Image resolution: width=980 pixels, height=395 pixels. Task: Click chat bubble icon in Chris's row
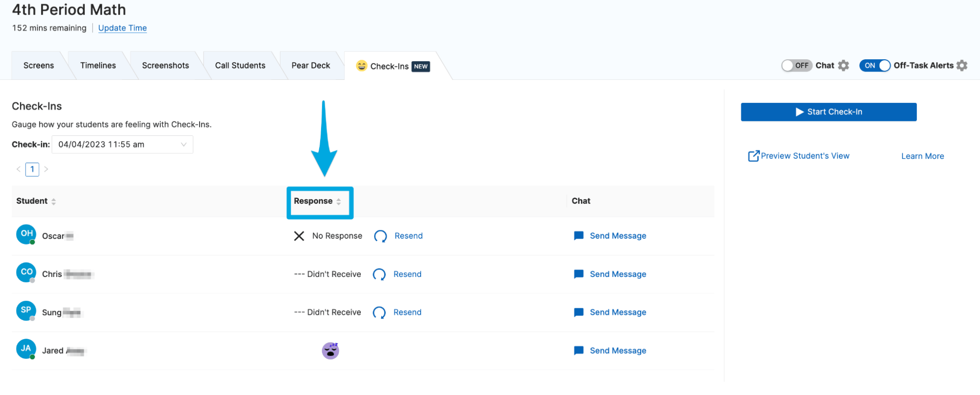pyautogui.click(x=578, y=274)
